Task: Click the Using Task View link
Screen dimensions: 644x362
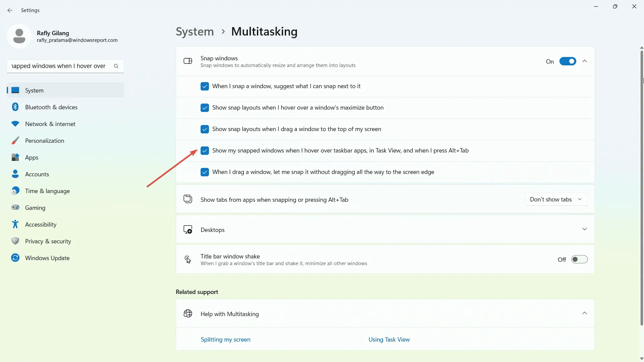Action: tap(389, 340)
